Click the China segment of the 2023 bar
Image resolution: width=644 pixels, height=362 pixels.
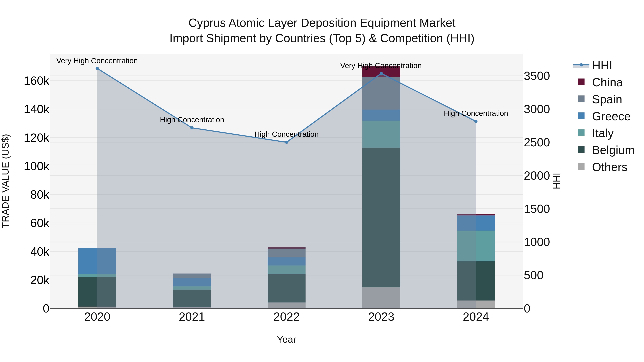[x=381, y=72]
